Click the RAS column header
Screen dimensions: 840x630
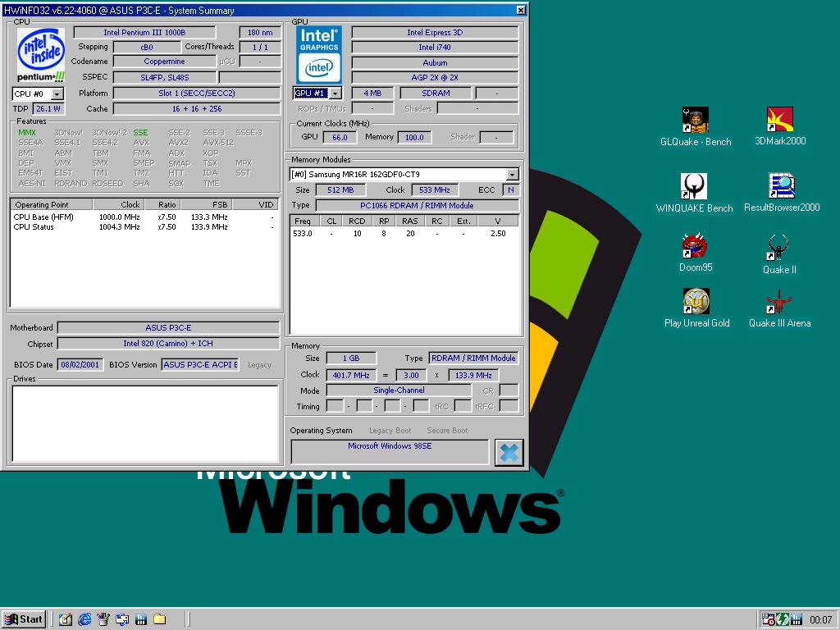coord(410,221)
